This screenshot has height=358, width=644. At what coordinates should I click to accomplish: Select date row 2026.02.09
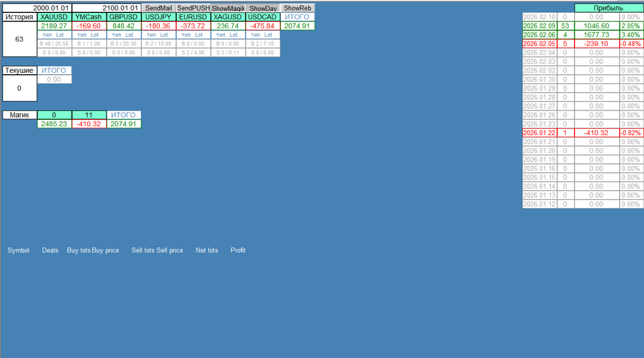pos(540,26)
